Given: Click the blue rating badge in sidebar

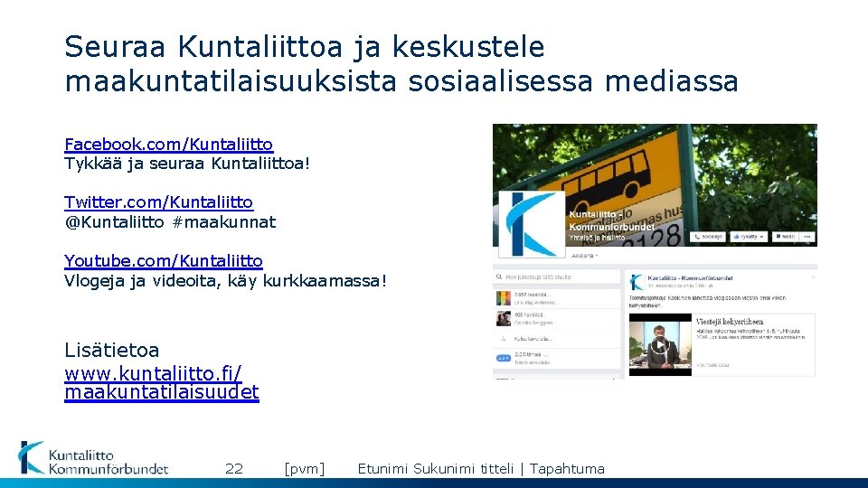Looking at the screenshot, I should click(504, 358).
